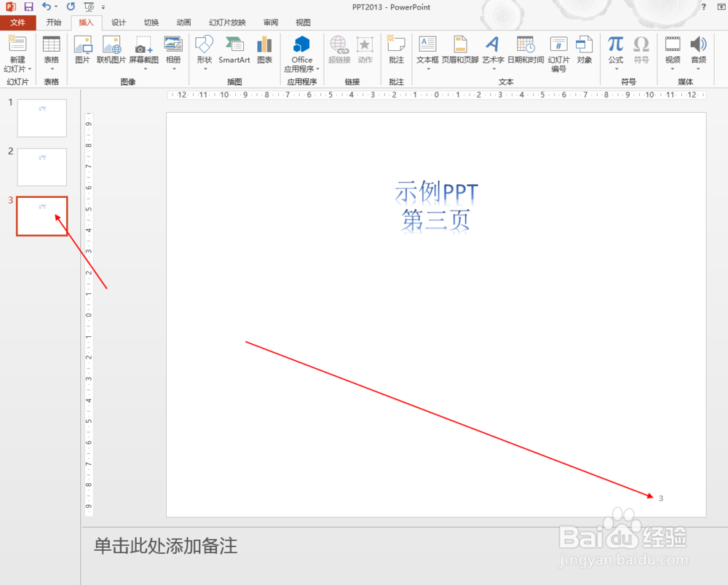Open the File (文件) tab
728x585 pixels.
click(x=17, y=23)
